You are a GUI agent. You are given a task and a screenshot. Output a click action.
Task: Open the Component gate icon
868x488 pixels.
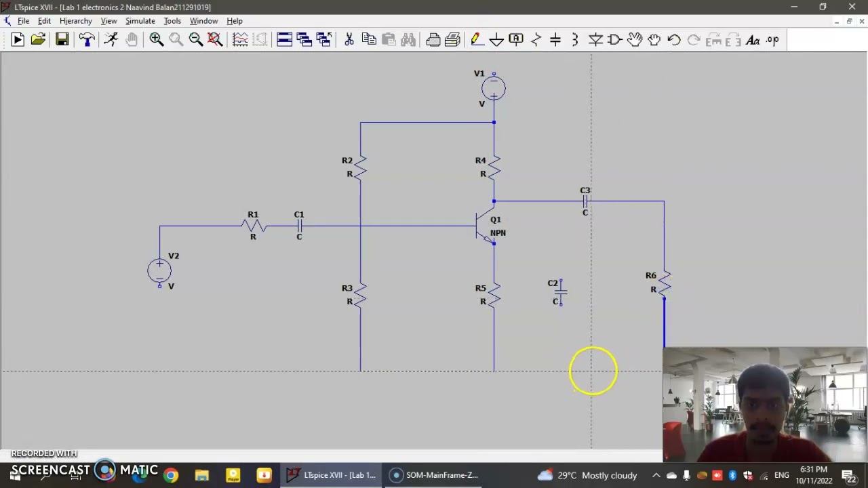pyautogui.click(x=615, y=40)
